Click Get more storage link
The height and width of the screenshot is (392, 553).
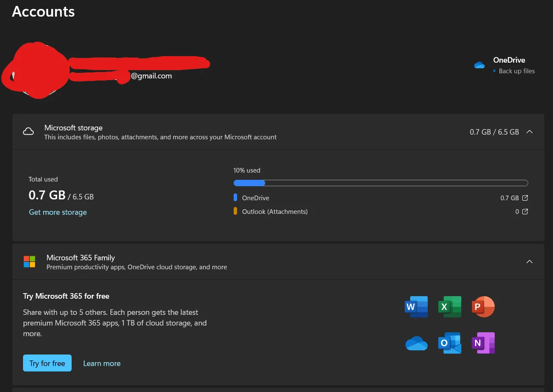(58, 212)
